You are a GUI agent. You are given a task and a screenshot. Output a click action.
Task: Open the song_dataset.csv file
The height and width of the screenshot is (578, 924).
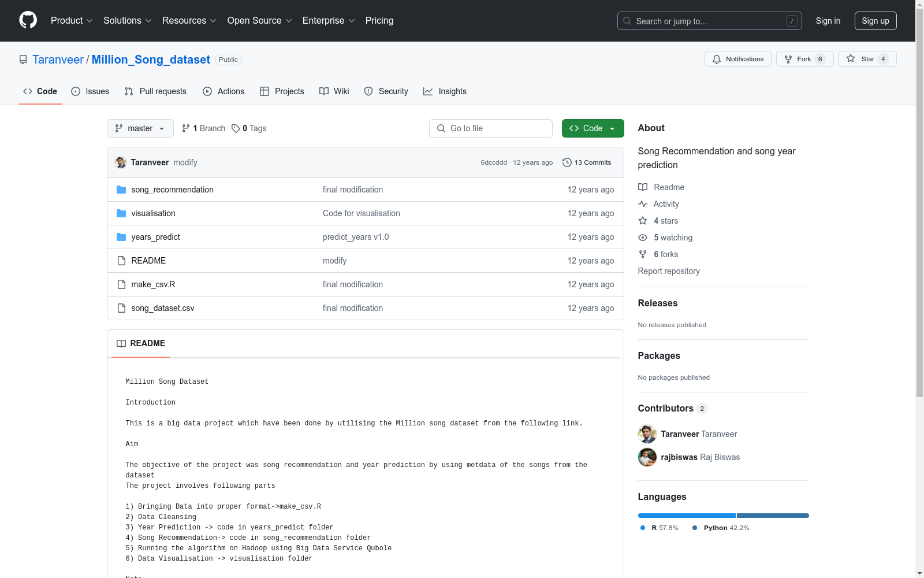pyautogui.click(x=163, y=308)
